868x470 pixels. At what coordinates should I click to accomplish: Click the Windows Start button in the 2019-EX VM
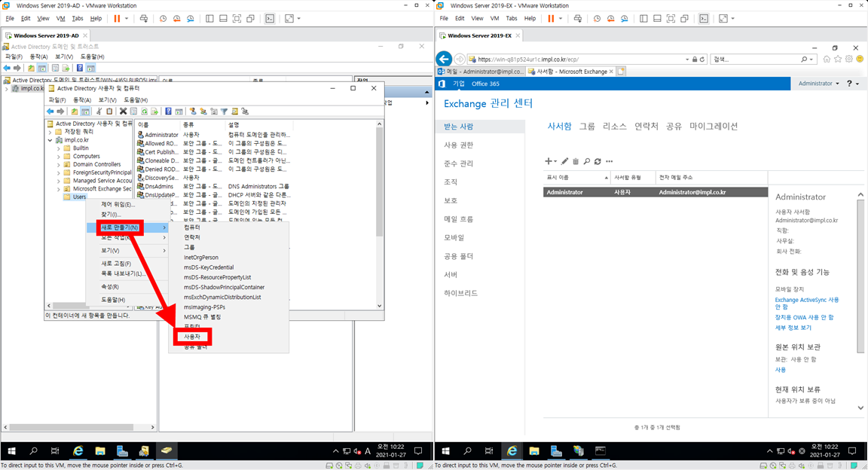click(x=445, y=450)
